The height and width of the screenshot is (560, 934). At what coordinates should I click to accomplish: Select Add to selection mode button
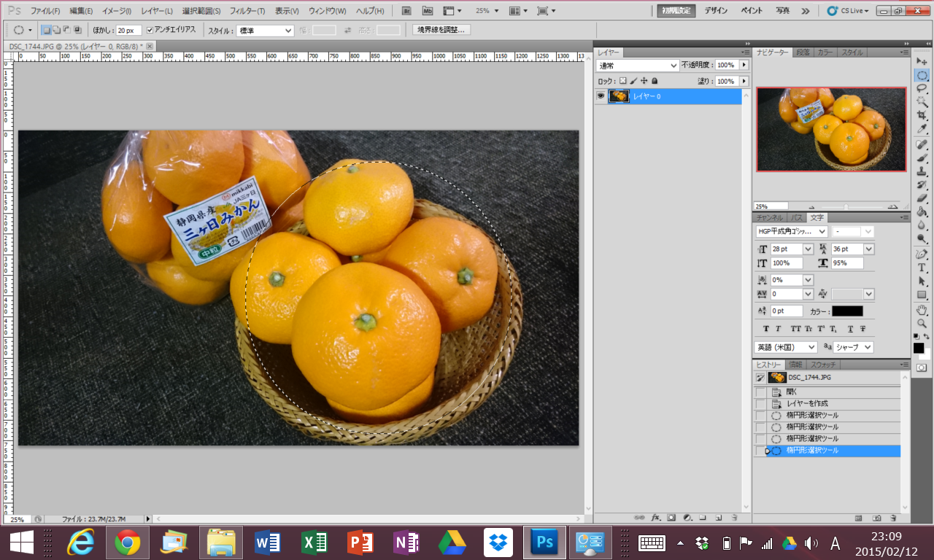coord(56,30)
